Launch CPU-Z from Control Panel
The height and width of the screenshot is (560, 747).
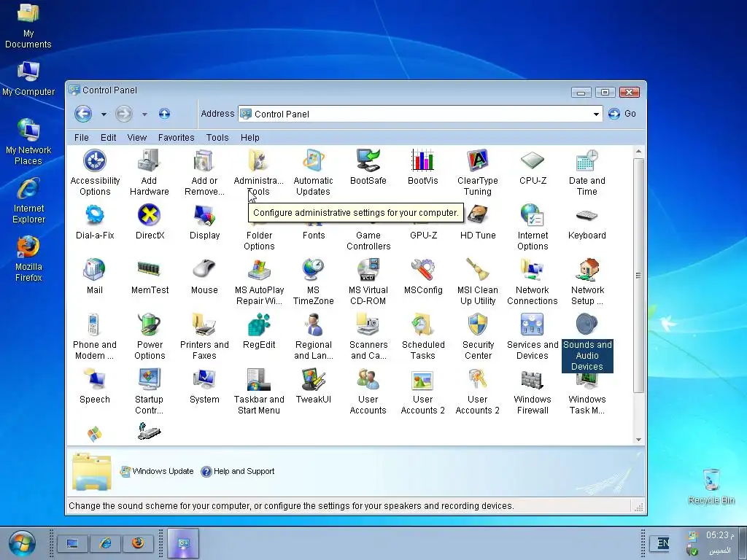point(533,167)
